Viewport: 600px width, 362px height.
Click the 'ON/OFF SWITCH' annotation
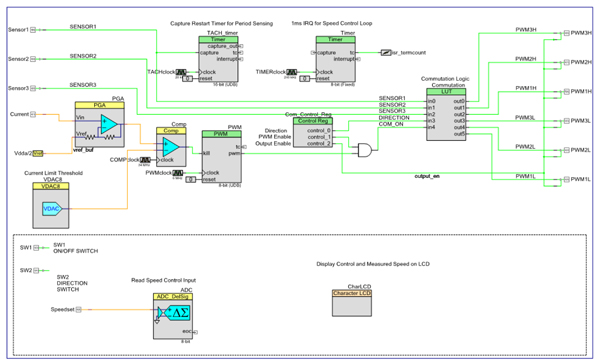[76, 251]
